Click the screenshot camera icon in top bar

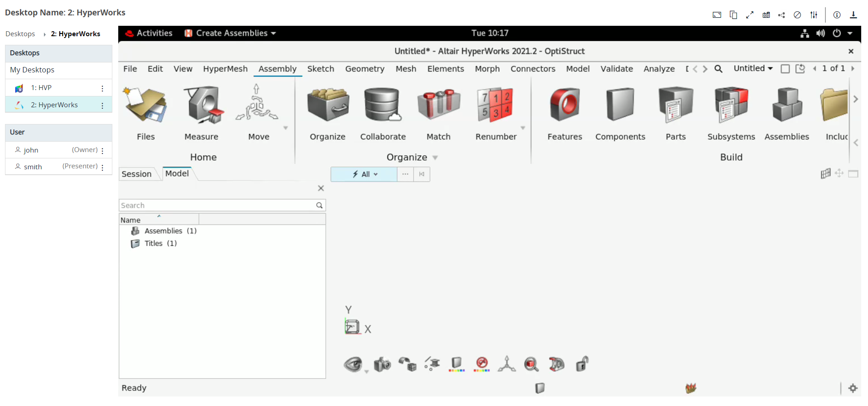766,15
